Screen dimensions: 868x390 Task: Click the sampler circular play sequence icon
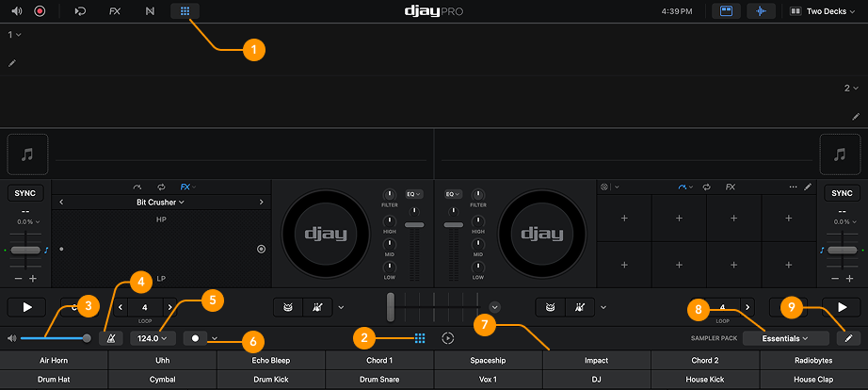[448, 338]
